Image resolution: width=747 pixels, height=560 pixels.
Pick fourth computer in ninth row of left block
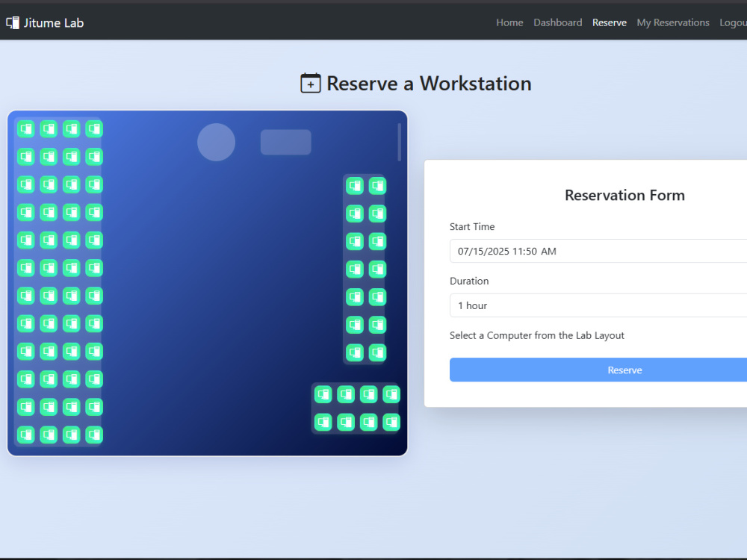[94, 351]
